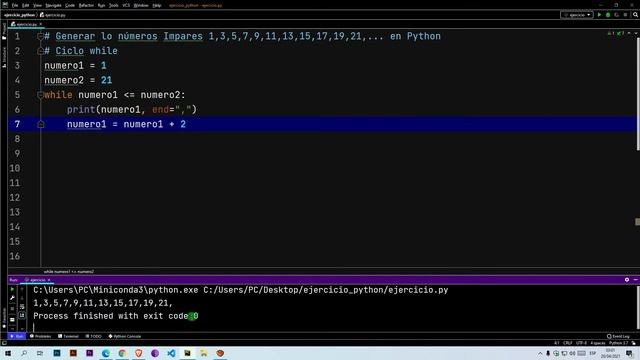Close the ejercicio run tab

49,280
